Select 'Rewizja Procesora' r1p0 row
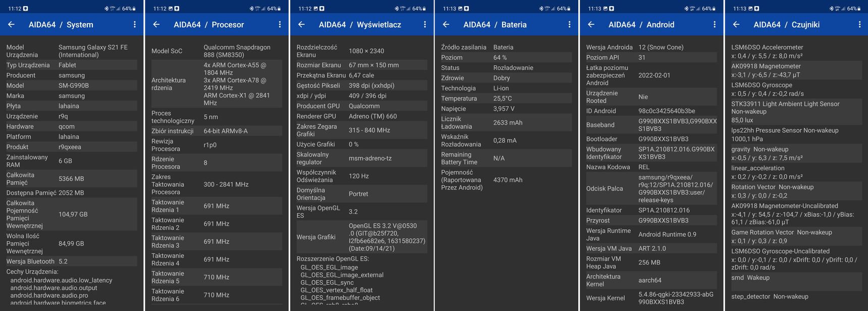 click(x=216, y=145)
